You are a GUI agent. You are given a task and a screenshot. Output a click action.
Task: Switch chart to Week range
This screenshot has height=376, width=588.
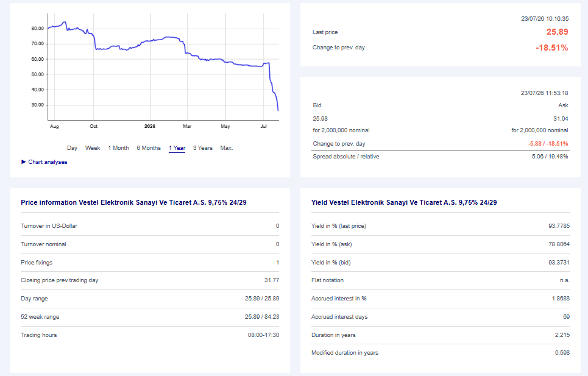click(93, 148)
